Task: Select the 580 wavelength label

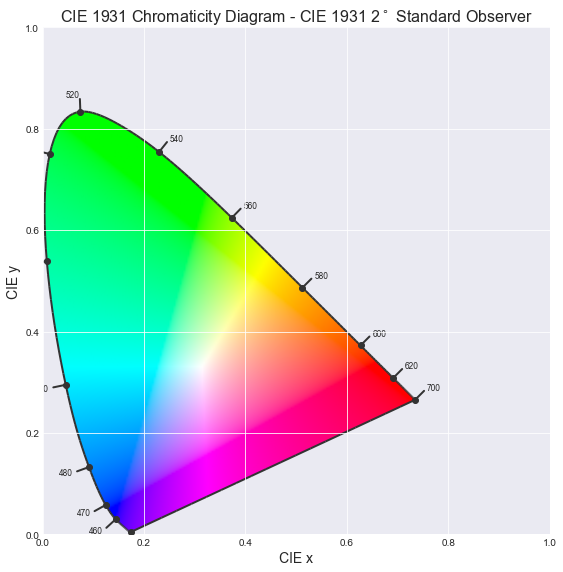Action: [321, 276]
